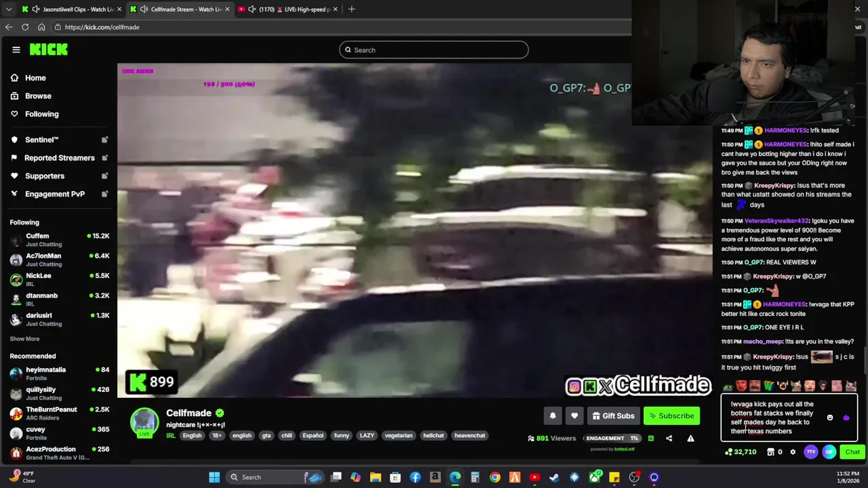Image resolution: width=868 pixels, height=488 pixels.
Task: Open quillysilly recommended channel
Action: point(59,393)
